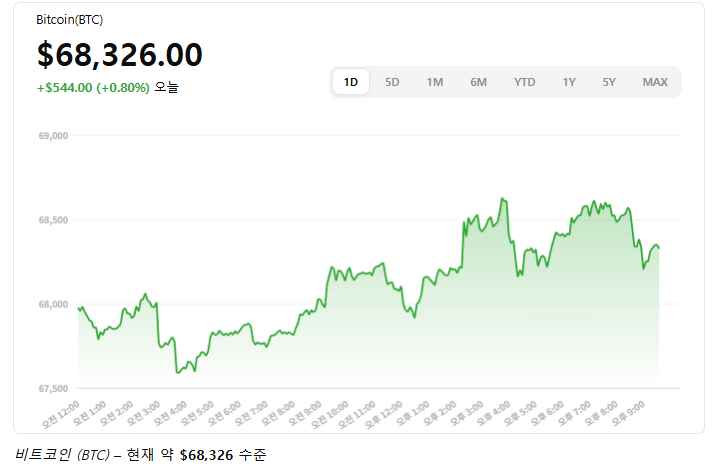Image resolution: width=723 pixels, height=468 pixels.
Task: Select the MAX range tab
Action: 655,82
